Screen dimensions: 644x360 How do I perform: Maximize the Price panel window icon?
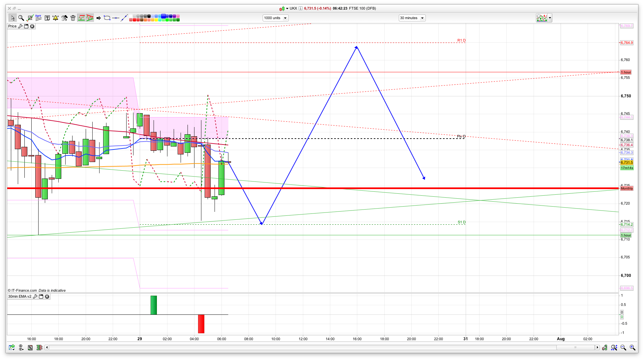(26, 26)
